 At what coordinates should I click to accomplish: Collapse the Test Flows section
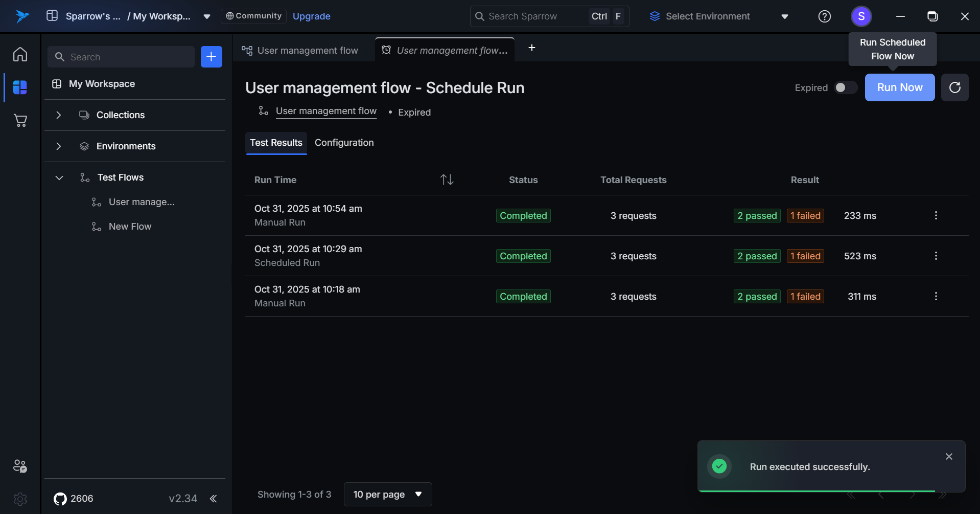59,177
